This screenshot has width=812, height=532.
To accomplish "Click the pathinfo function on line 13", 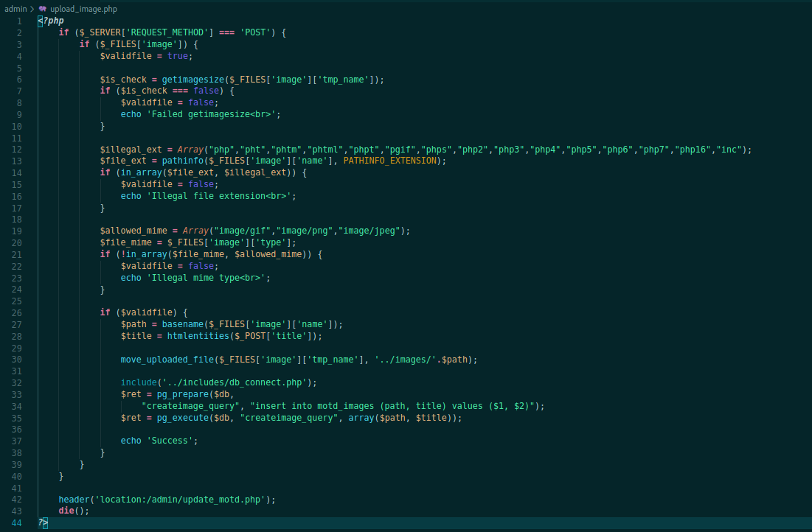I will (183, 161).
